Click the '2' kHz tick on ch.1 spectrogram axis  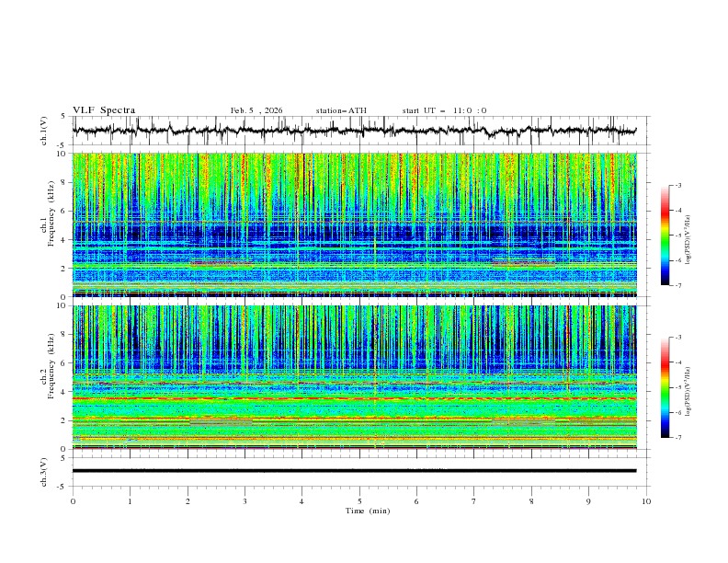pos(63,269)
